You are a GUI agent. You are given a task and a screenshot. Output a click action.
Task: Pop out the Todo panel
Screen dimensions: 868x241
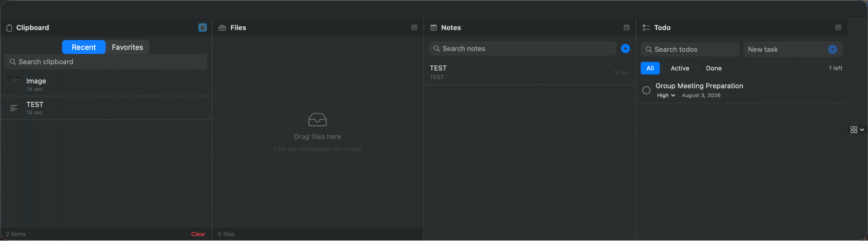(x=838, y=27)
